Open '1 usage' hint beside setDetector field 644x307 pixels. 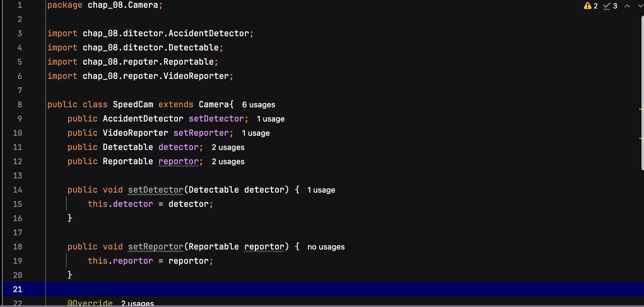pyautogui.click(x=271, y=119)
